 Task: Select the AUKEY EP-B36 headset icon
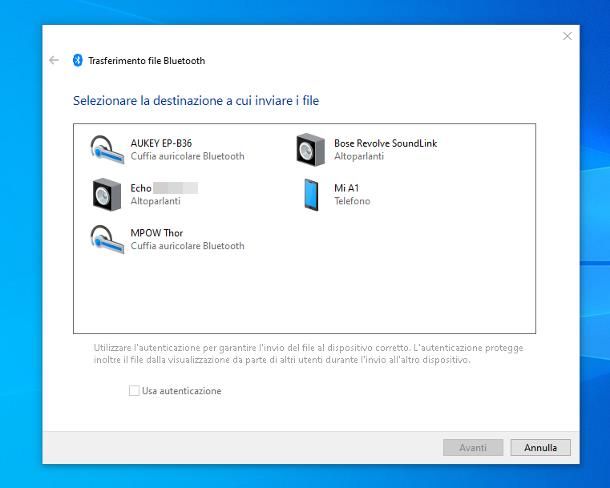coord(107,150)
